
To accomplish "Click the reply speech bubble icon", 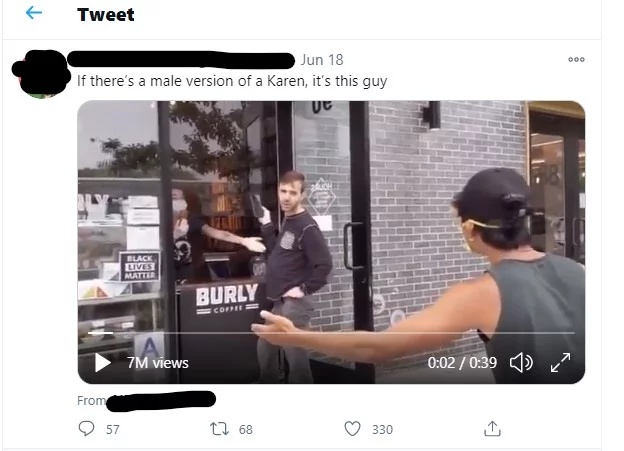I will tap(86, 429).
